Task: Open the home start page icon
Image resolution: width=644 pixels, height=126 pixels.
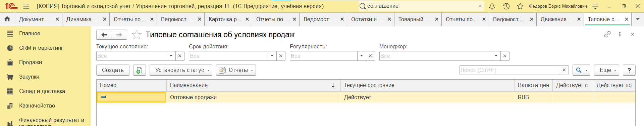Action: 7,19
